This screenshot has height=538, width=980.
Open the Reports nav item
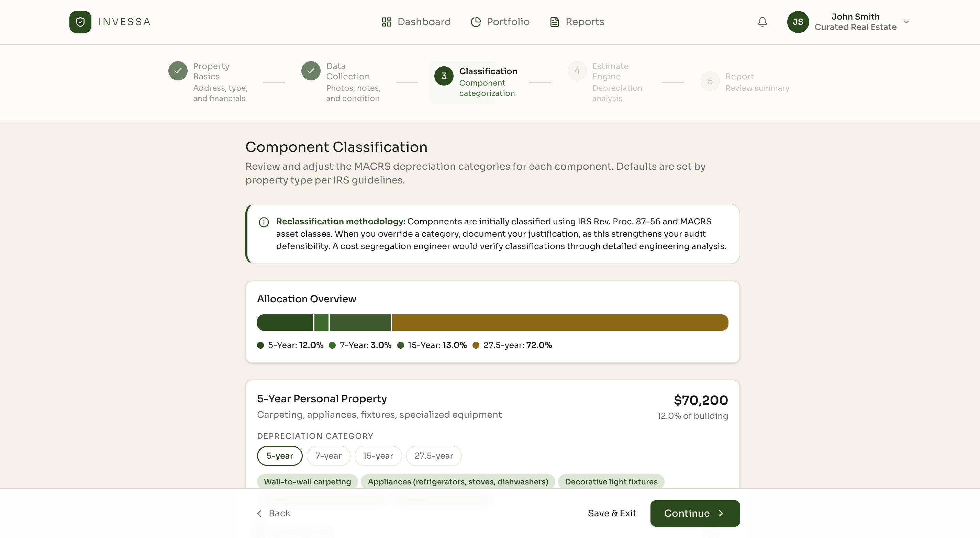[x=577, y=22]
